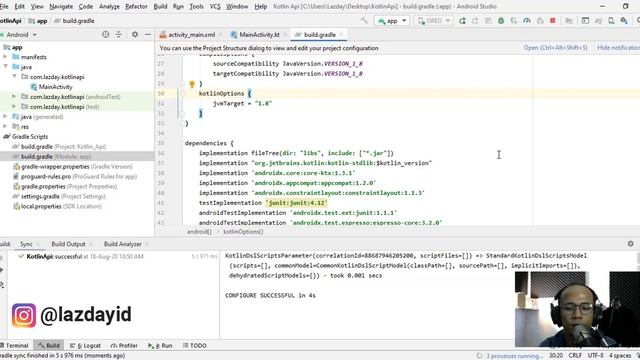This screenshot has width=640, height=360.
Task: Switch to activity_main.xml tab
Action: pos(191,35)
